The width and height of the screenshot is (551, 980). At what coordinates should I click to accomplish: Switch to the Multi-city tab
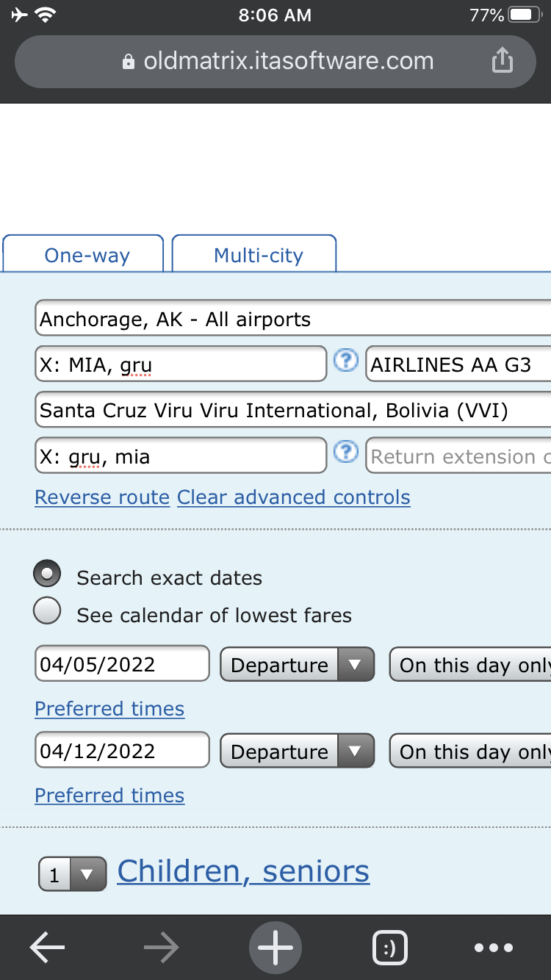click(254, 254)
